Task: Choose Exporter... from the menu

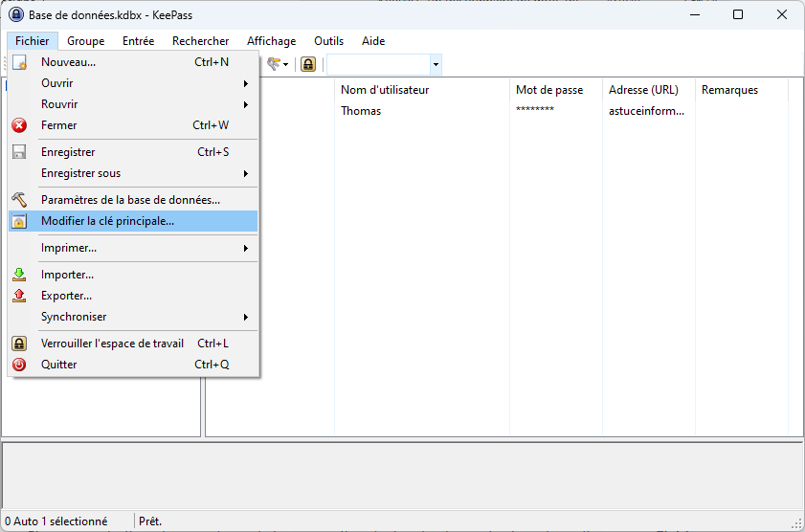Action: coord(133,296)
